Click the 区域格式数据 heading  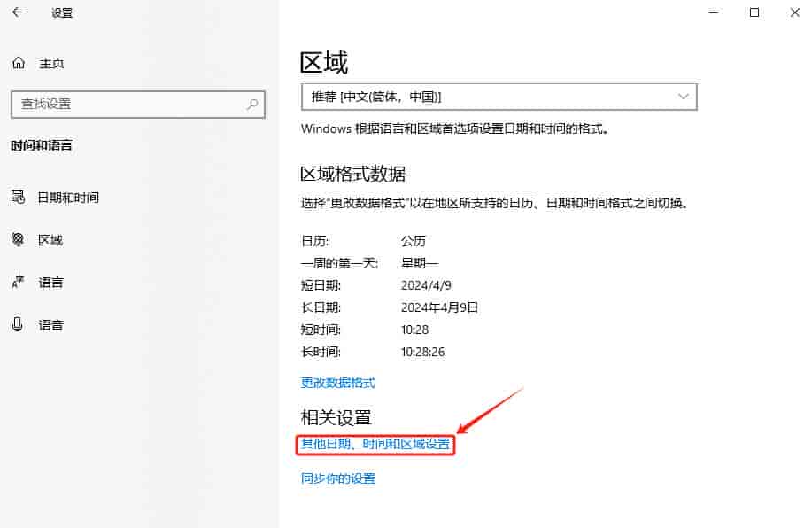point(352,174)
